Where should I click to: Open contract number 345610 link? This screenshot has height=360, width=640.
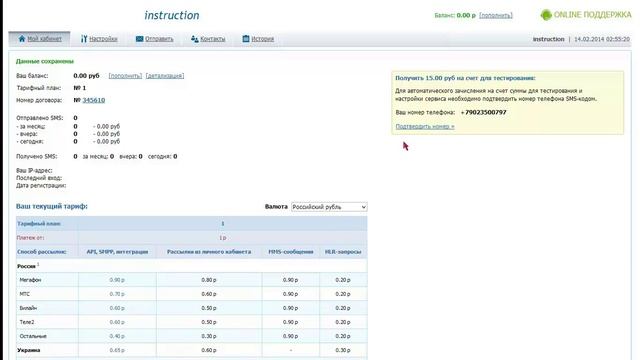point(93,100)
